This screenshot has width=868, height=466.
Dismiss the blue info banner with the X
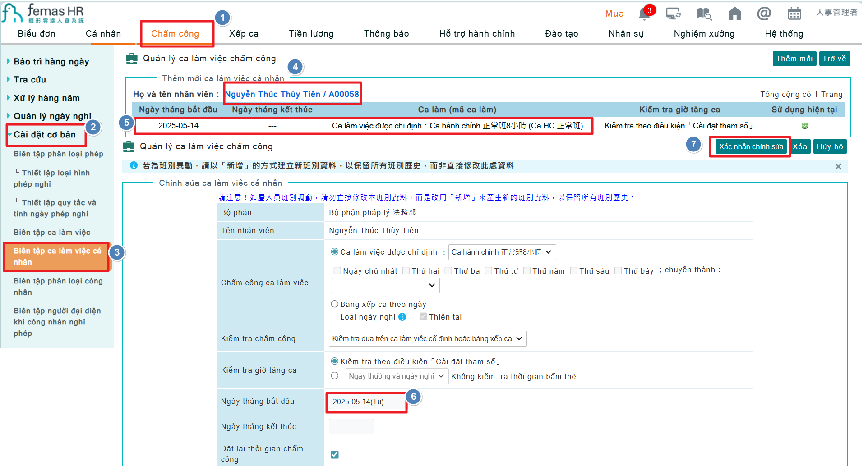pyautogui.click(x=838, y=166)
